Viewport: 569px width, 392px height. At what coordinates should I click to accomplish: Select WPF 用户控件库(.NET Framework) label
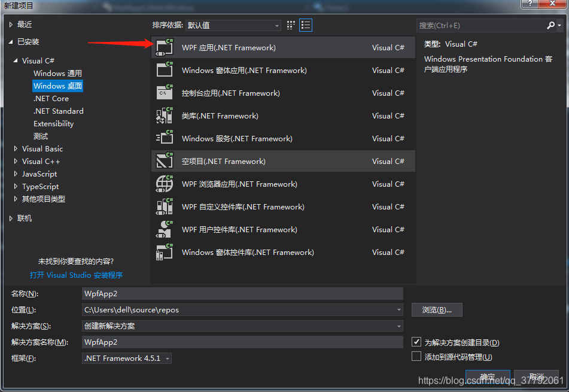(239, 229)
